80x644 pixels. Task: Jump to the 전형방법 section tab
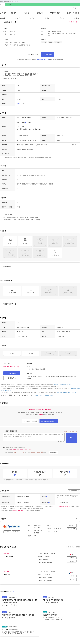click(62, 18)
